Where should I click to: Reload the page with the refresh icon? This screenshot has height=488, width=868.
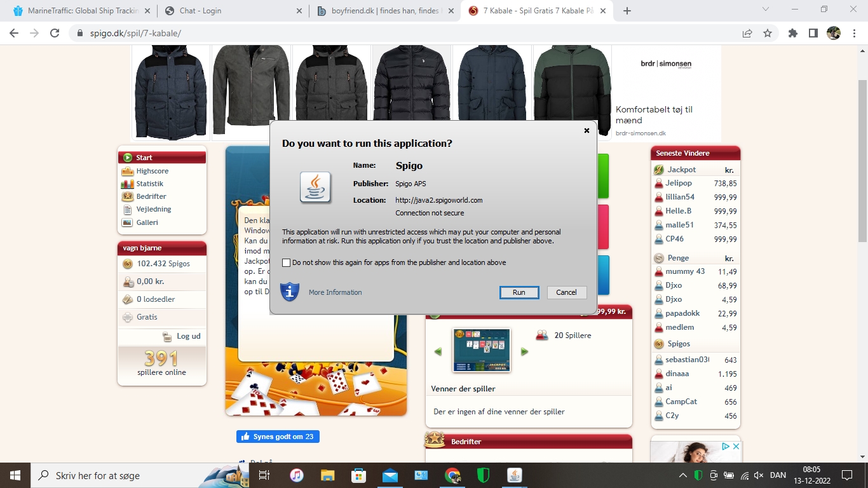click(55, 33)
